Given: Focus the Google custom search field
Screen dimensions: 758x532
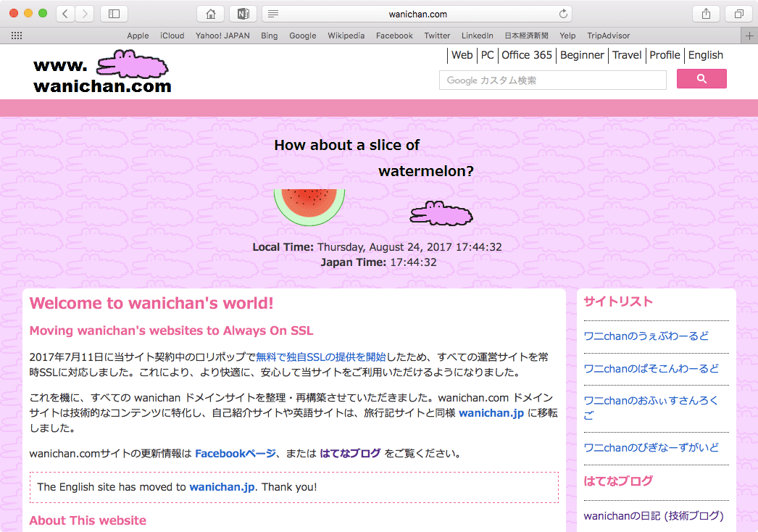Looking at the screenshot, I should pos(552,80).
